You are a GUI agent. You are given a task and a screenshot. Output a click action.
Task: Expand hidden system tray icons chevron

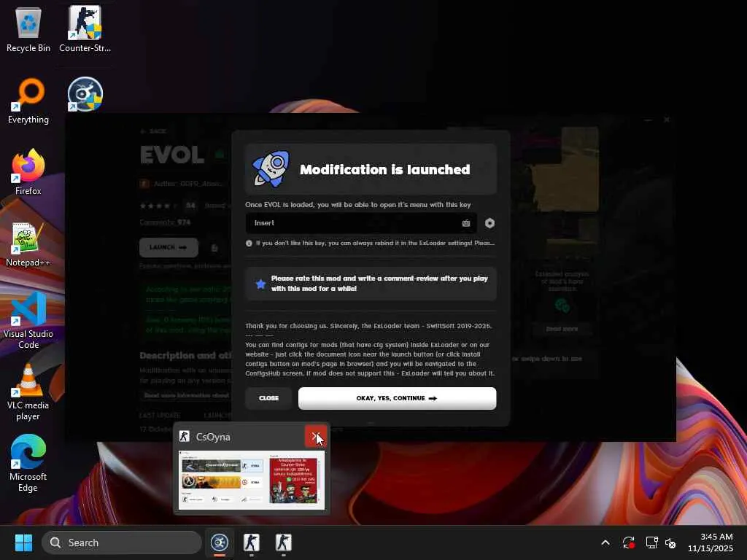click(x=605, y=542)
